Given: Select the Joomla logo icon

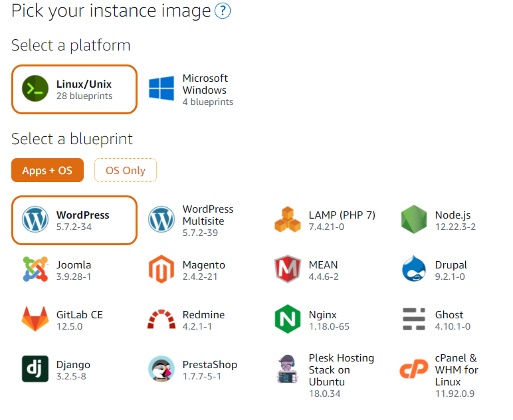Looking at the screenshot, I should coord(35,270).
